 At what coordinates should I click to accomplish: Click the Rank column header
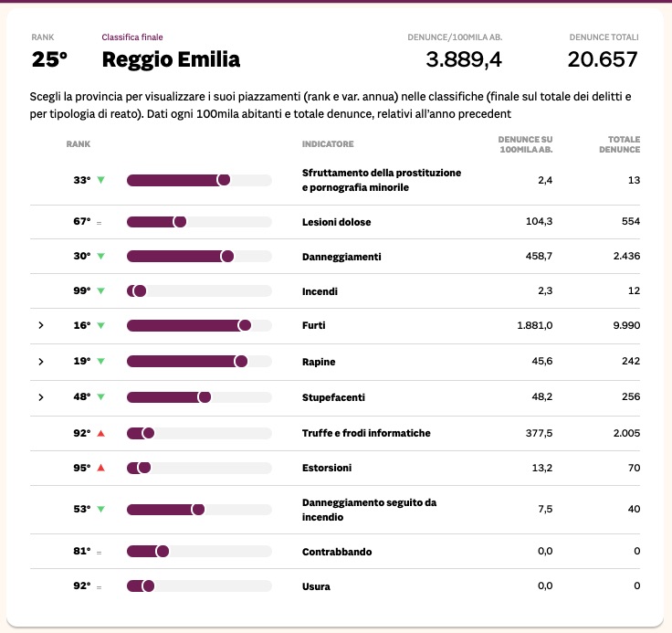[x=78, y=144]
